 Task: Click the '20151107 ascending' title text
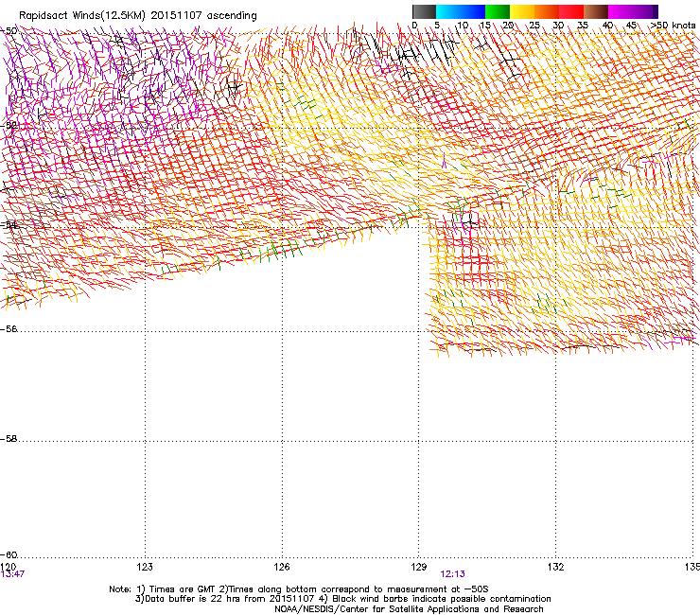203,16
